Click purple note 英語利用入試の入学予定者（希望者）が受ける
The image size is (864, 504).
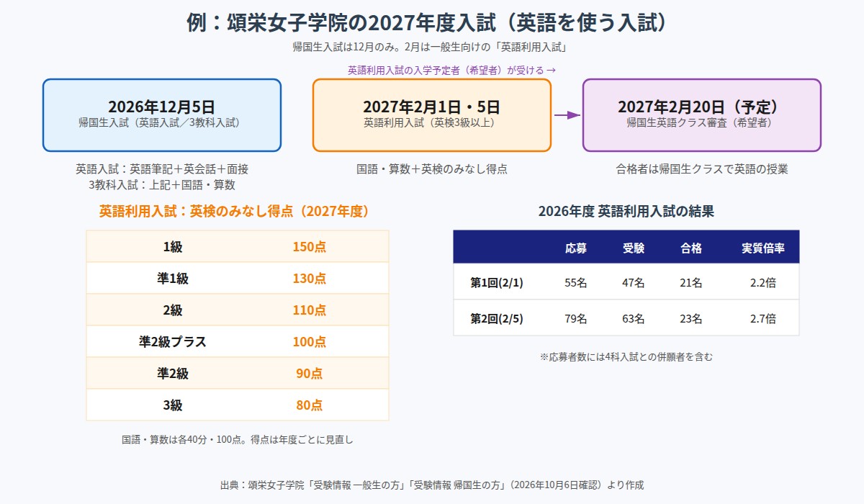pos(446,70)
